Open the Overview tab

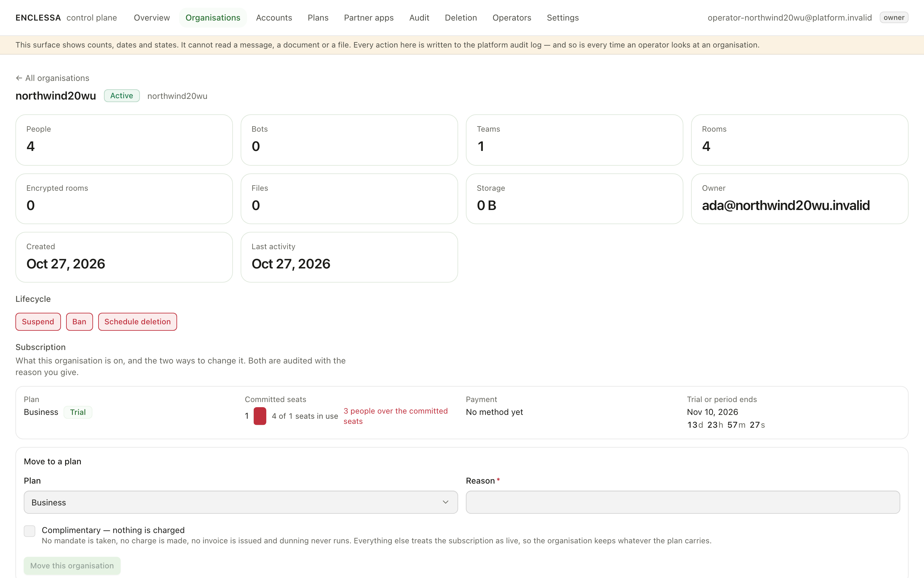[151, 18]
